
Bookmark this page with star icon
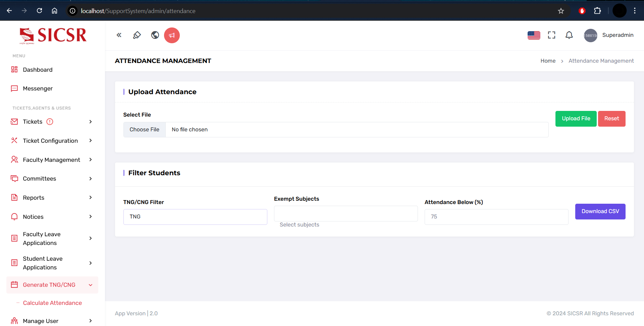point(561,11)
